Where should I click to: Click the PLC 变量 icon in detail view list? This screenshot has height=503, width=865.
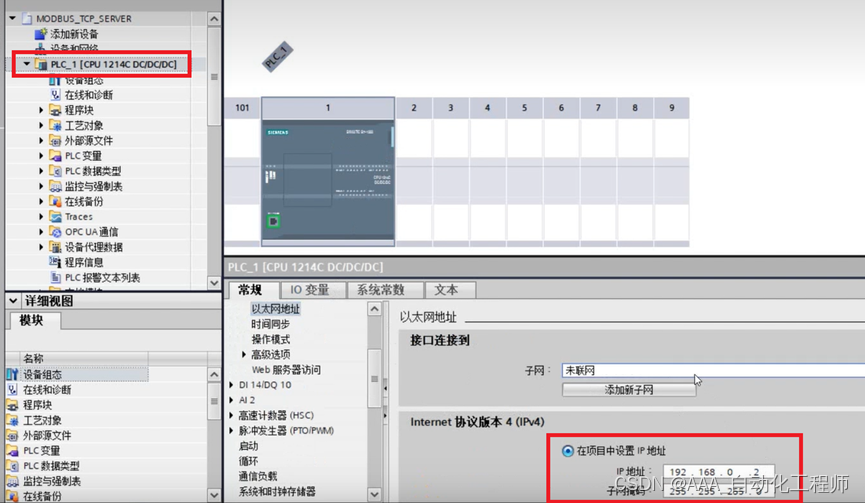click(12, 451)
